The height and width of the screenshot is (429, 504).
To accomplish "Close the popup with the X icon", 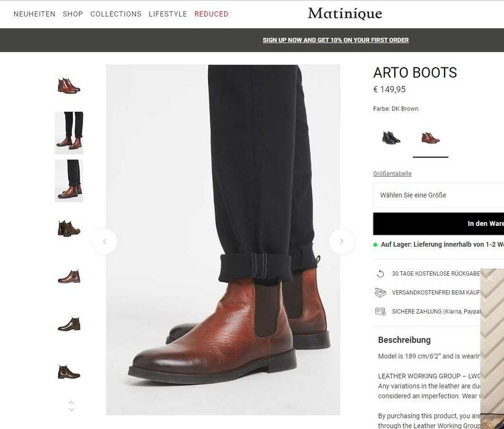I will tap(489, 278).
